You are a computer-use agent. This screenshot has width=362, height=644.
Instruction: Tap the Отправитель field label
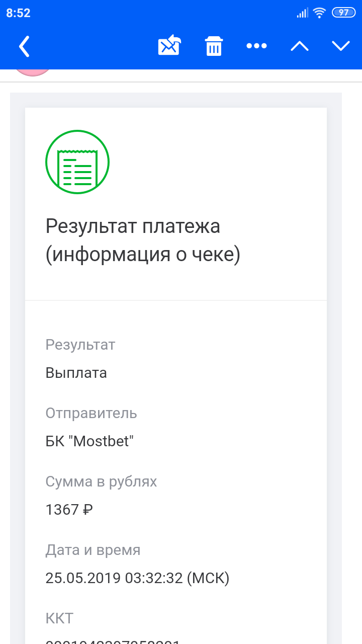pos(91,414)
